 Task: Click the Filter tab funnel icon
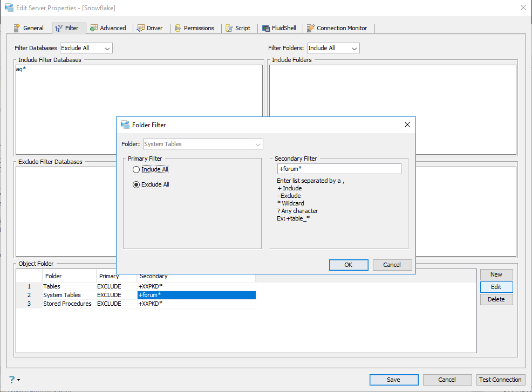pyautogui.click(x=59, y=28)
